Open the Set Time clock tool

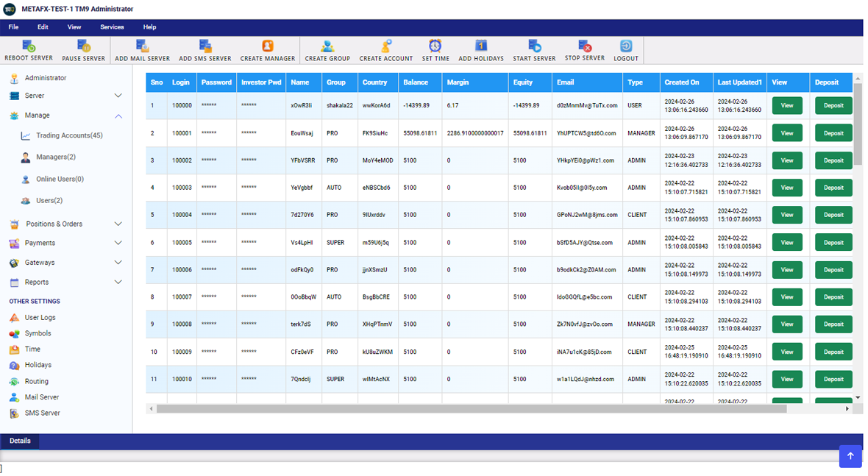tap(435, 46)
